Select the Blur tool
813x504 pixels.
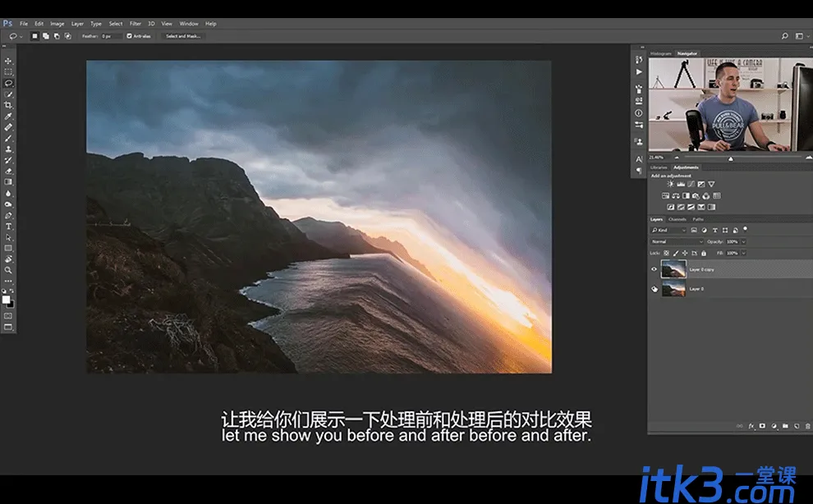click(8, 194)
